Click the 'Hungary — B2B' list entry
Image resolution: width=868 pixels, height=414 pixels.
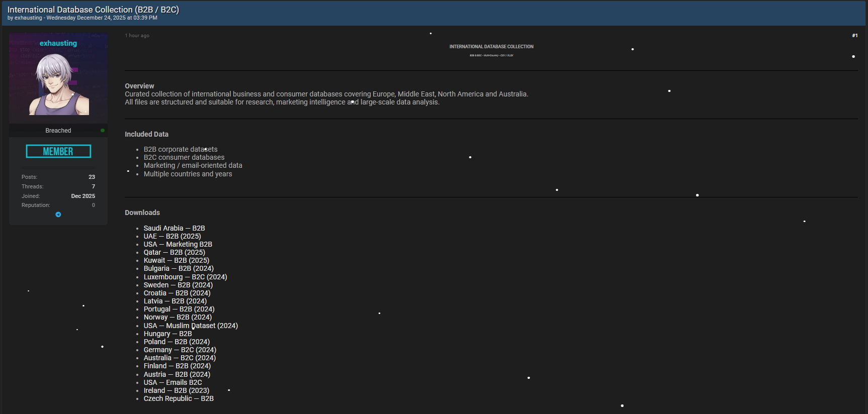167,334
